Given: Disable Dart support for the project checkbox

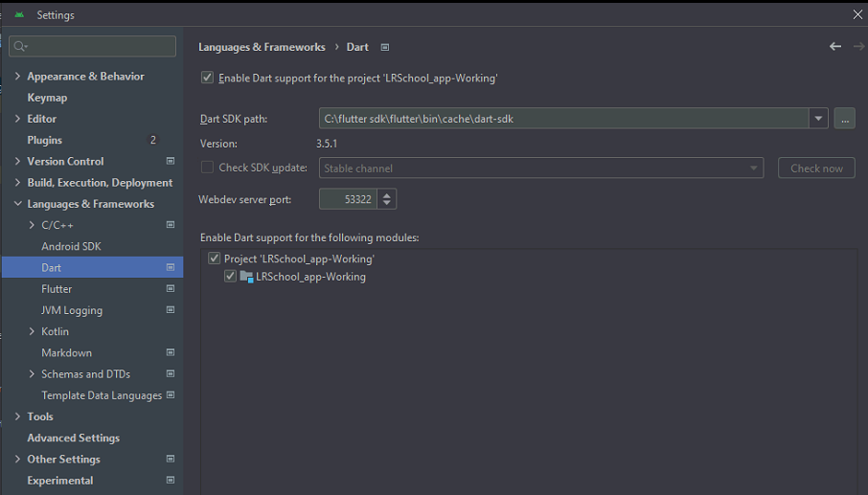Looking at the screenshot, I should coord(207,79).
